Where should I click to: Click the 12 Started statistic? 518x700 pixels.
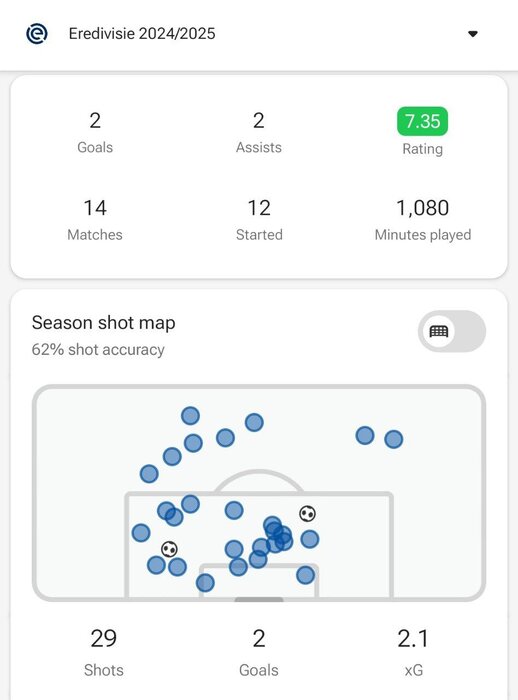[259, 220]
